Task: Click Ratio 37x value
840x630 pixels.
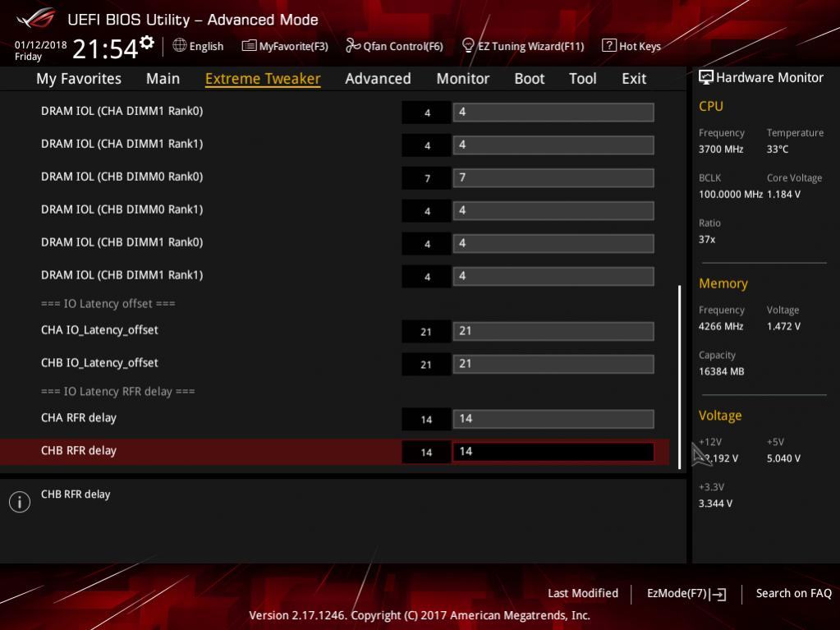Action: (x=707, y=240)
